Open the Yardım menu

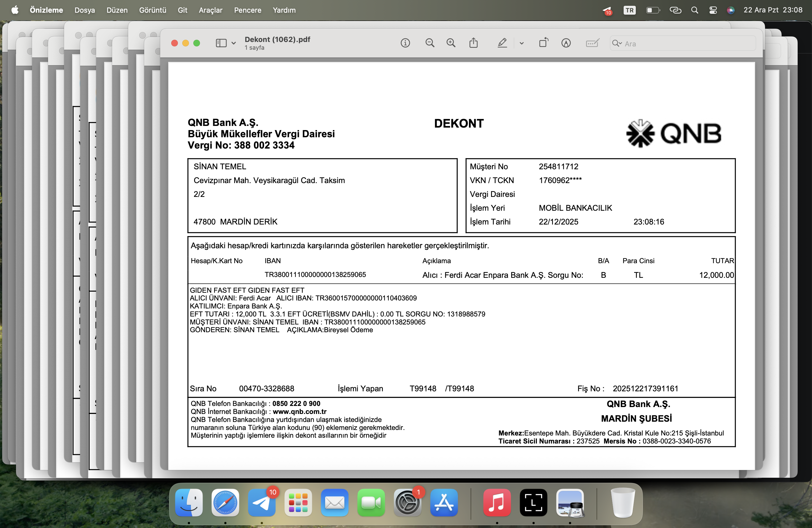[x=284, y=10]
